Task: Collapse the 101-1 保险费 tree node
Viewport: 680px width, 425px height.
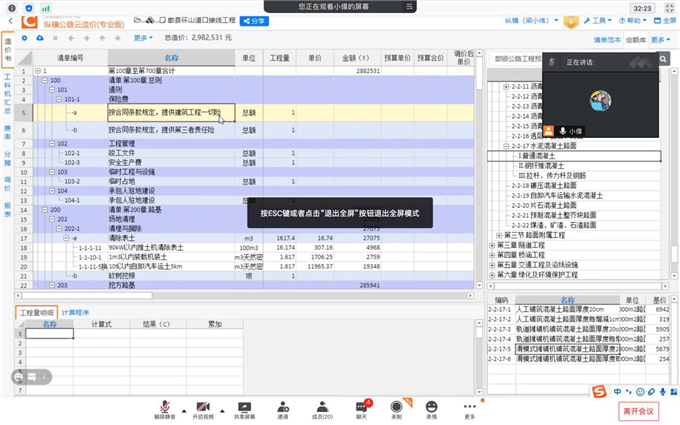Action: (59, 99)
